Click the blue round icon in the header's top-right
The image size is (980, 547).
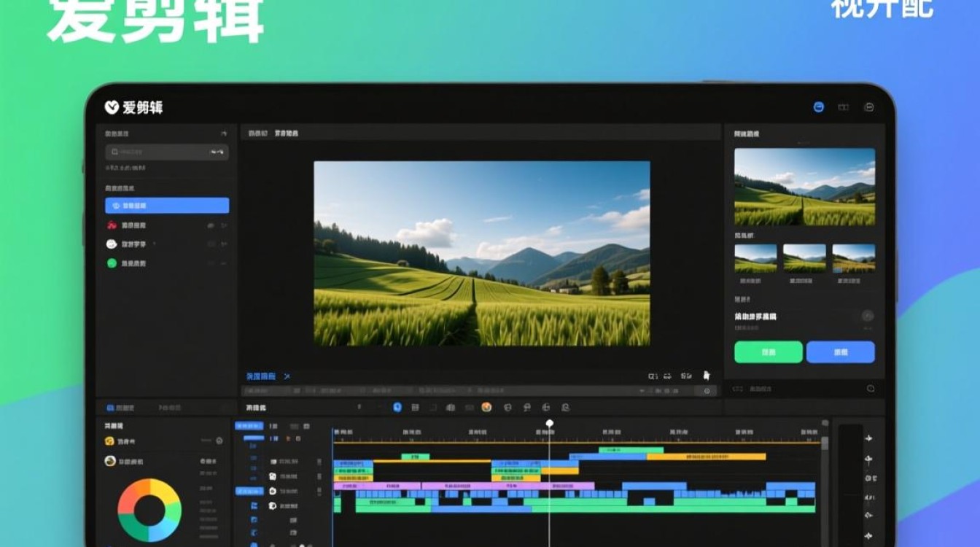(819, 107)
